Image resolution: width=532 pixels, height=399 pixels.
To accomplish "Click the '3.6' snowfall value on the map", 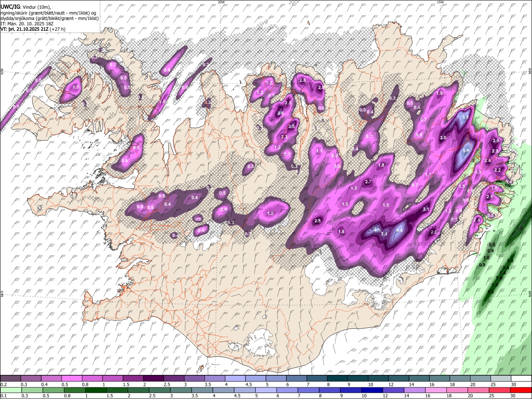I will tap(281, 113).
